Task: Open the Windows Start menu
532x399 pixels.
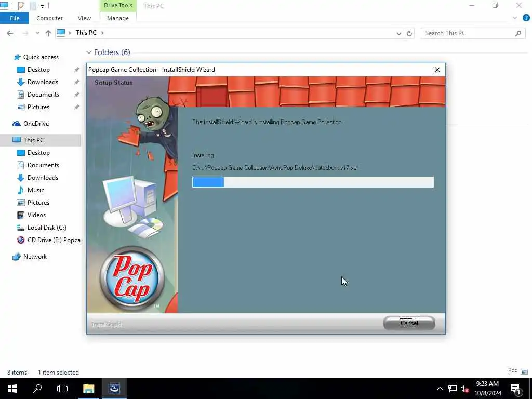Action: point(12,389)
